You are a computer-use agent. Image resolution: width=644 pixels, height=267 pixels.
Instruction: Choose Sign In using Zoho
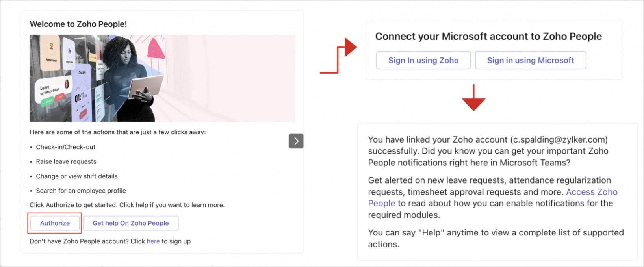tap(423, 60)
